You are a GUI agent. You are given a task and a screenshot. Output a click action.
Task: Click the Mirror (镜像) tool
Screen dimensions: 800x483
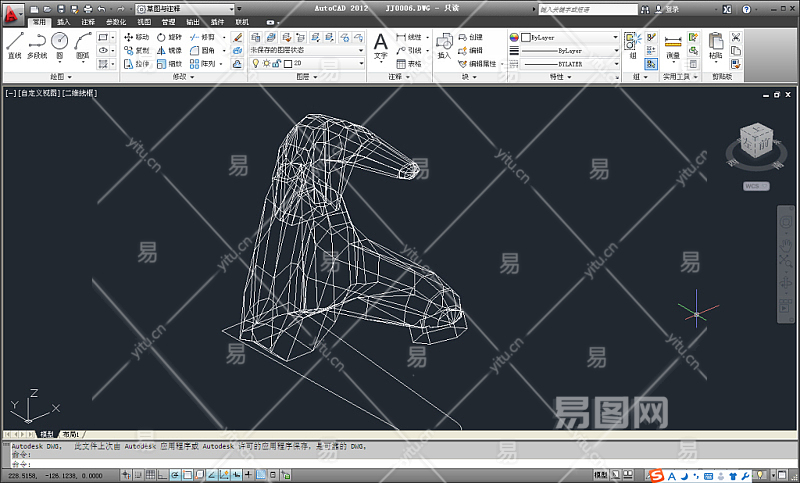(168, 49)
